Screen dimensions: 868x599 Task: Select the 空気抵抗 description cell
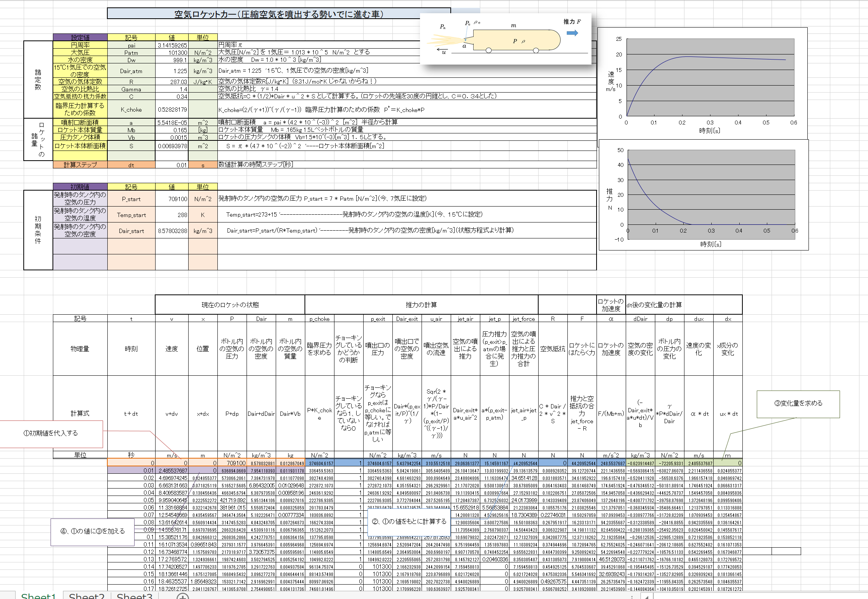pos(553,349)
